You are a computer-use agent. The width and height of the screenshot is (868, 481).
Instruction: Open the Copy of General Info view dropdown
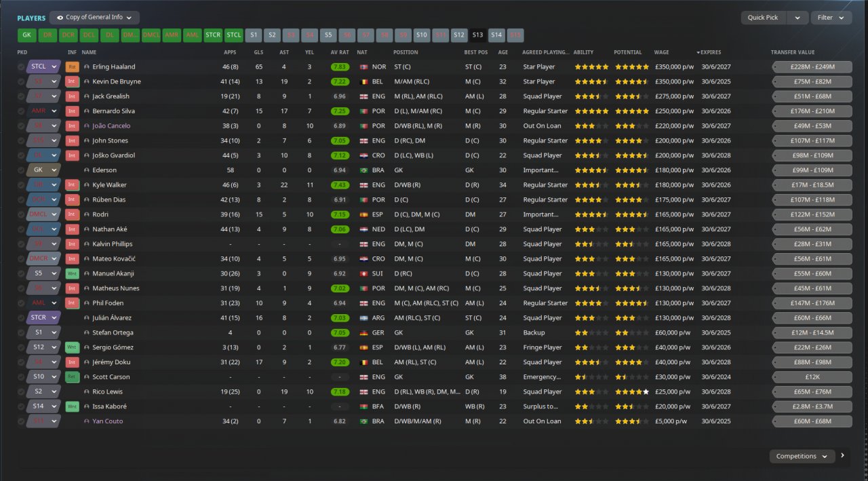(x=94, y=18)
